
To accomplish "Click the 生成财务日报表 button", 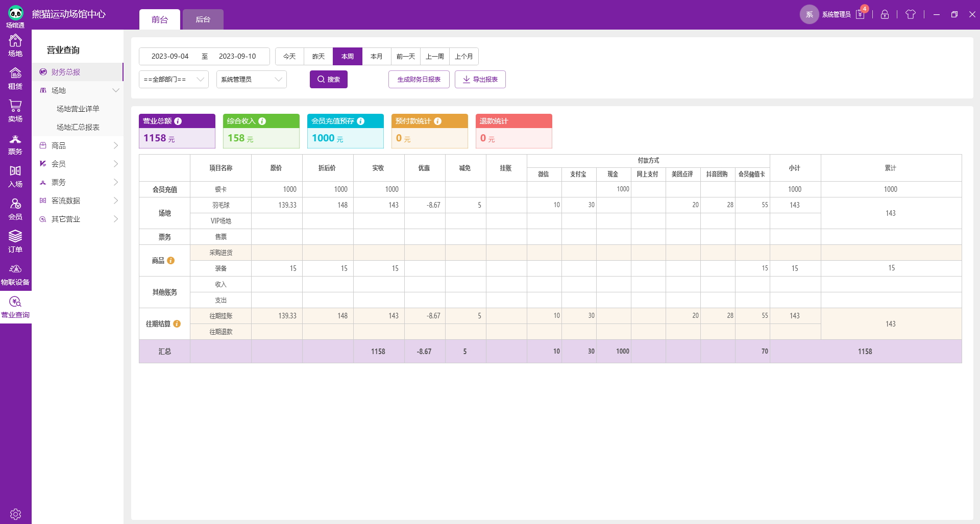I will [x=419, y=80].
